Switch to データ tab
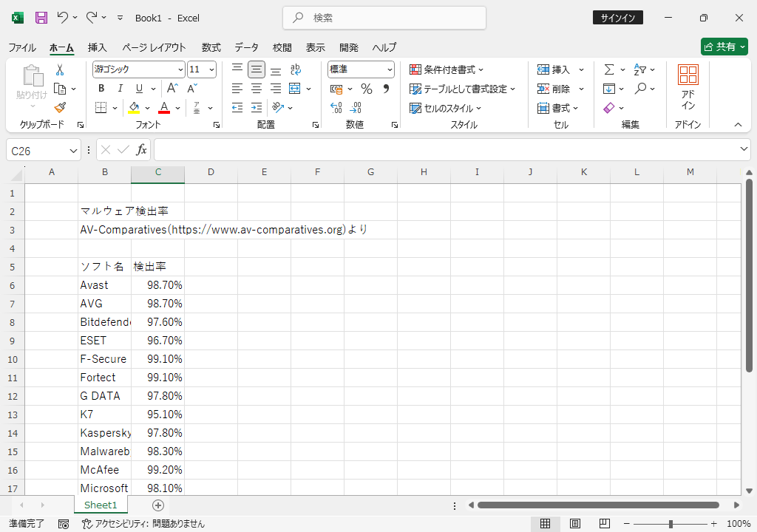The image size is (757, 532). pos(247,47)
